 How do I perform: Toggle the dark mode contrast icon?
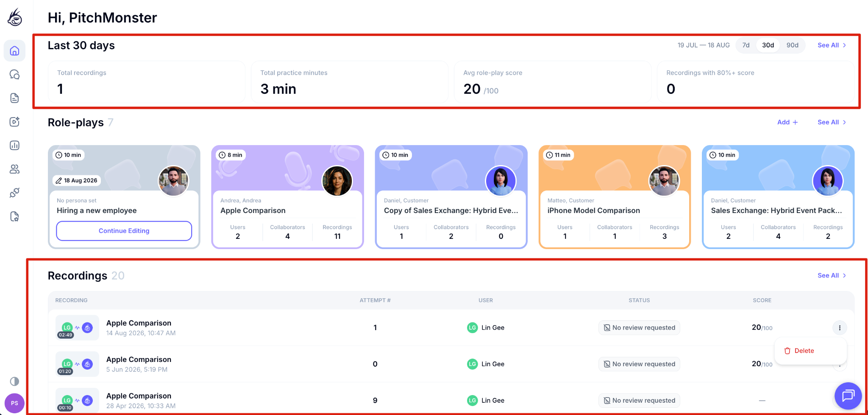pos(14,381)
